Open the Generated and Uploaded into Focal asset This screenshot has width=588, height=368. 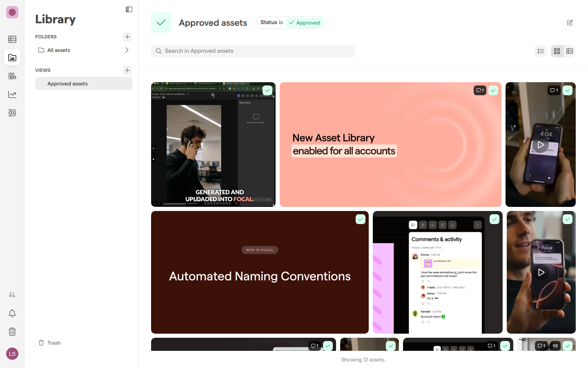213,144
